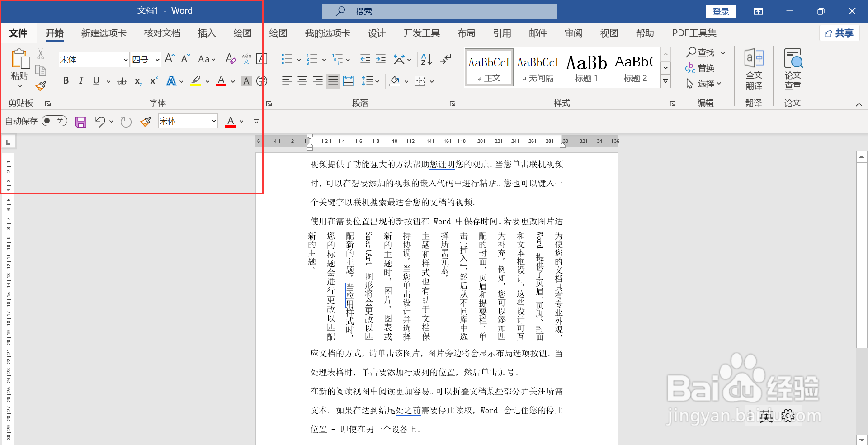Switch to the 审阅 Review tab

pos(574,33)
